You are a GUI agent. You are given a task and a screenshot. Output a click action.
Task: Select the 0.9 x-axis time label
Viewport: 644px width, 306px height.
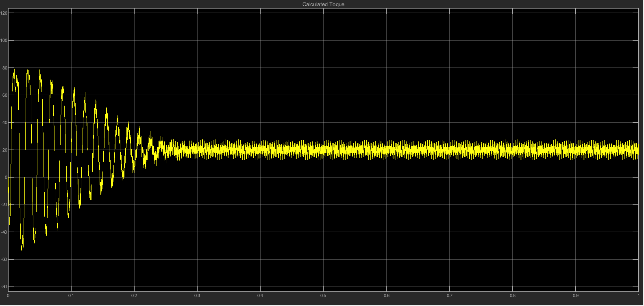tap(576, 295)
